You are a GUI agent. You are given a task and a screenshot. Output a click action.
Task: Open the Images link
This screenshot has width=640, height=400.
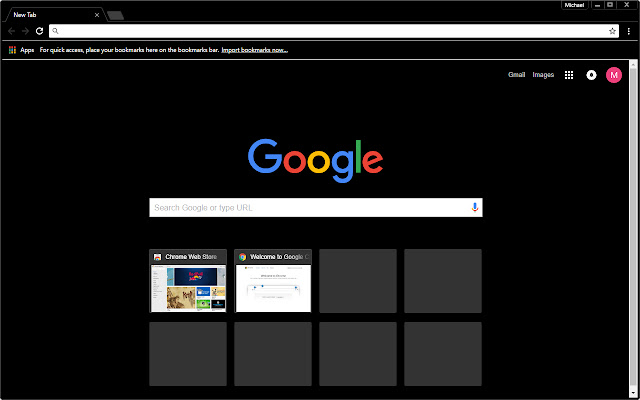543,75
